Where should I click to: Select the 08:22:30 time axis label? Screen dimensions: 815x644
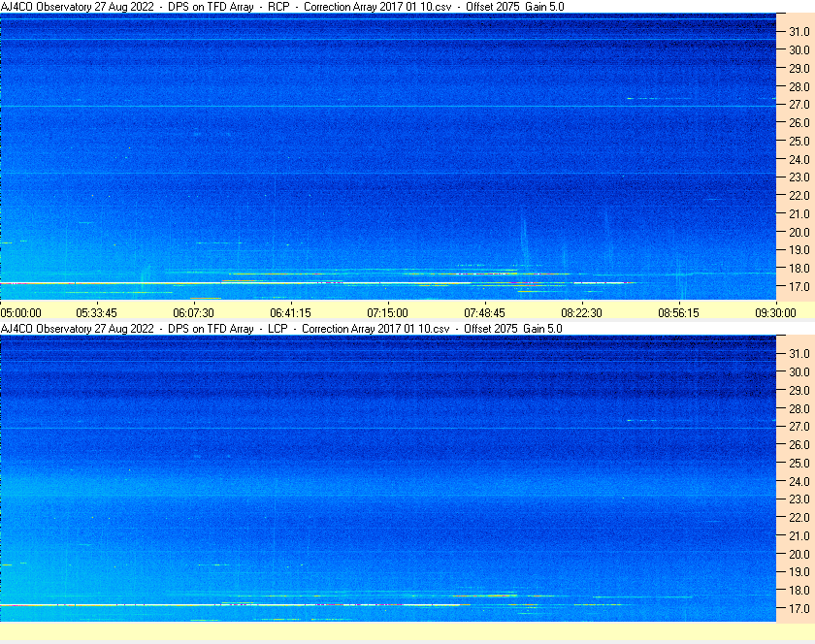(x=581, y=313)
